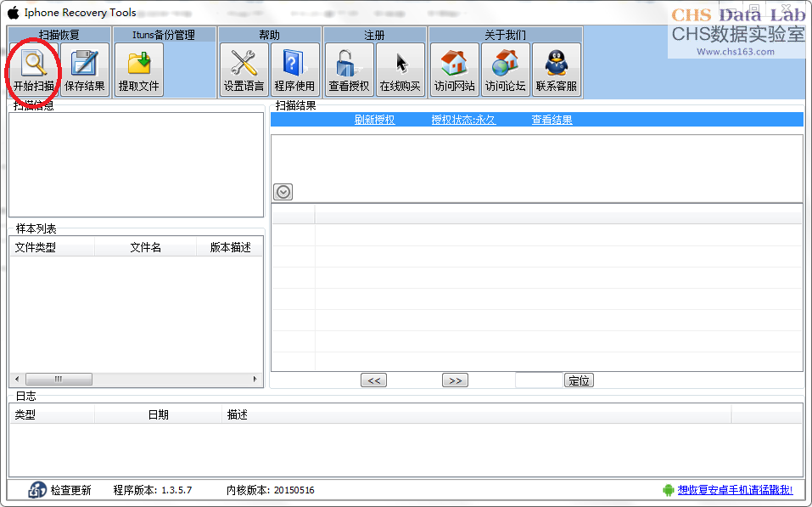Sort by 文件名 column header
This screenshot has height=507, width=812.
pos(146,247)
